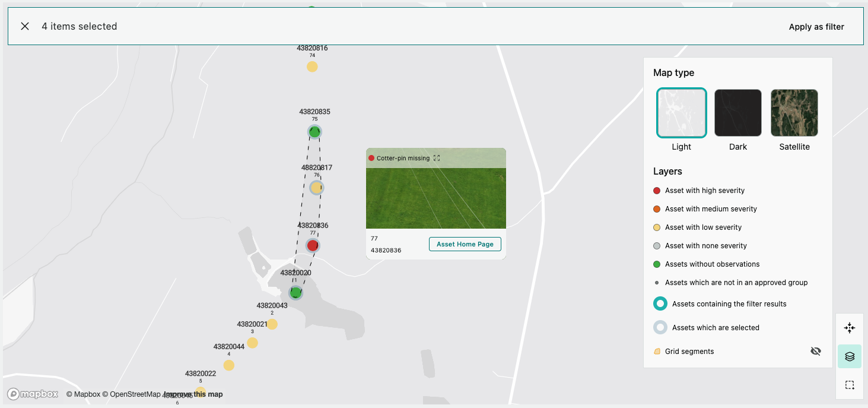
Task: Click the red asset marker 43820836
Action: (x=313, y=245)
